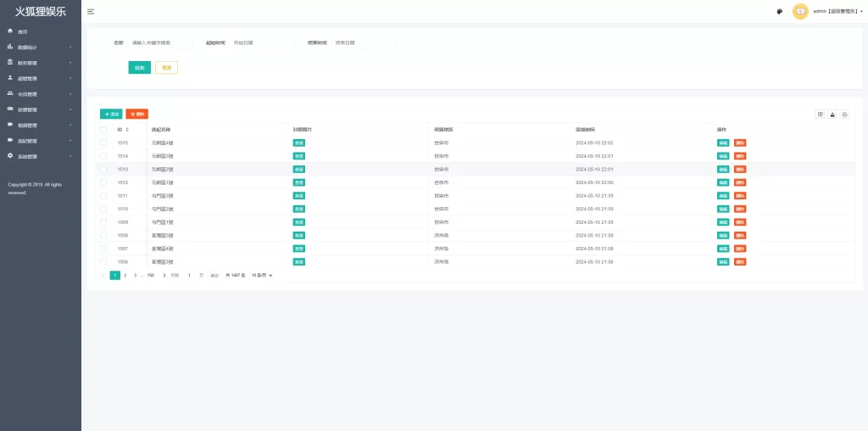Click the green search button
868x431 pixels.
pyautogui.click(x=140, y=68)
